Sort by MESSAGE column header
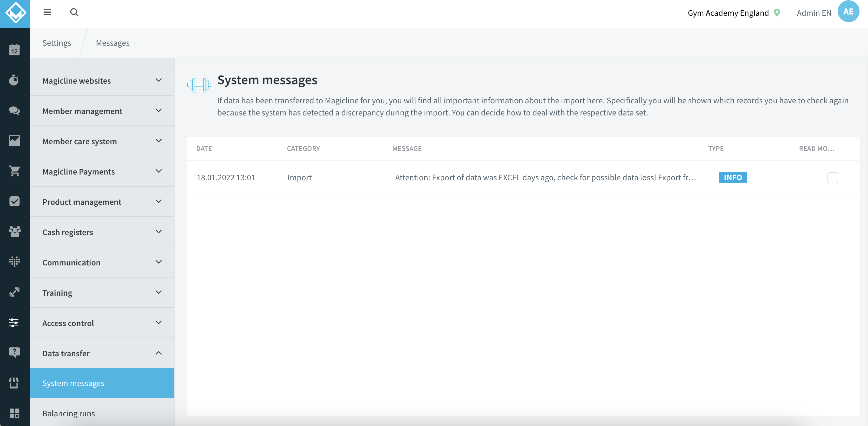 pos(407,148)
